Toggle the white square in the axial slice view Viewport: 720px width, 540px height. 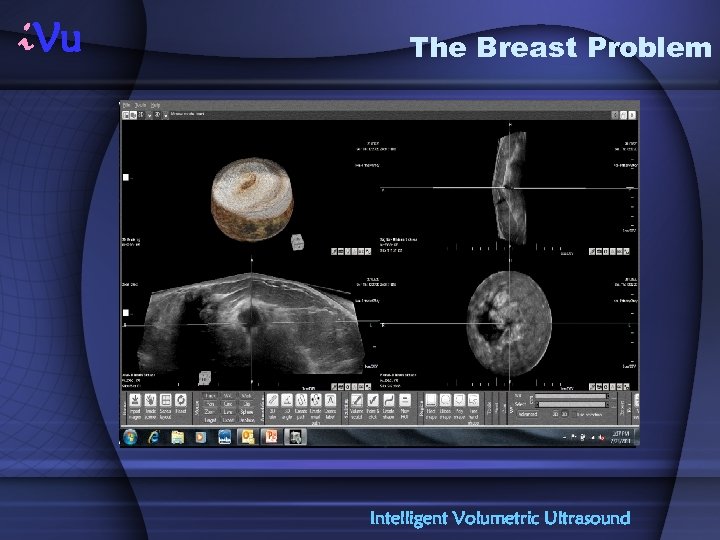coord(126,313)
